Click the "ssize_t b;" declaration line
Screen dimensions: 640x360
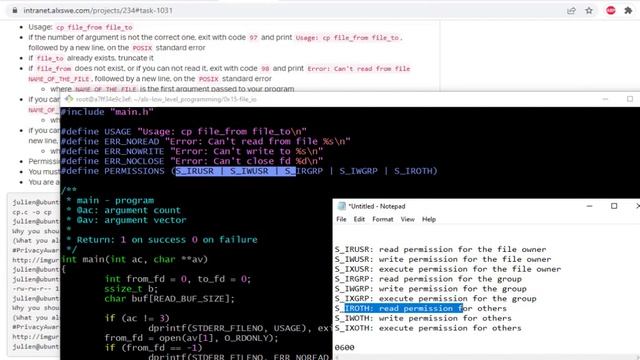[x=131, y=289]
